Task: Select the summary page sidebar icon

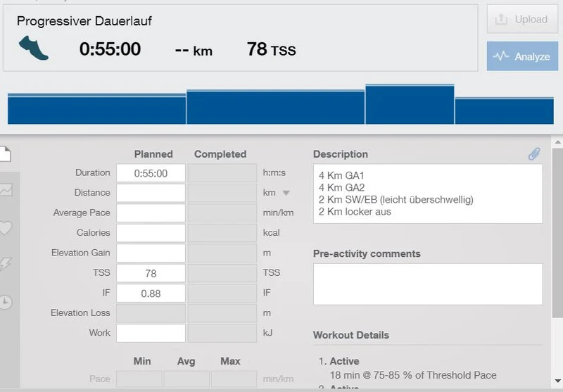Action: coord(5,154)
